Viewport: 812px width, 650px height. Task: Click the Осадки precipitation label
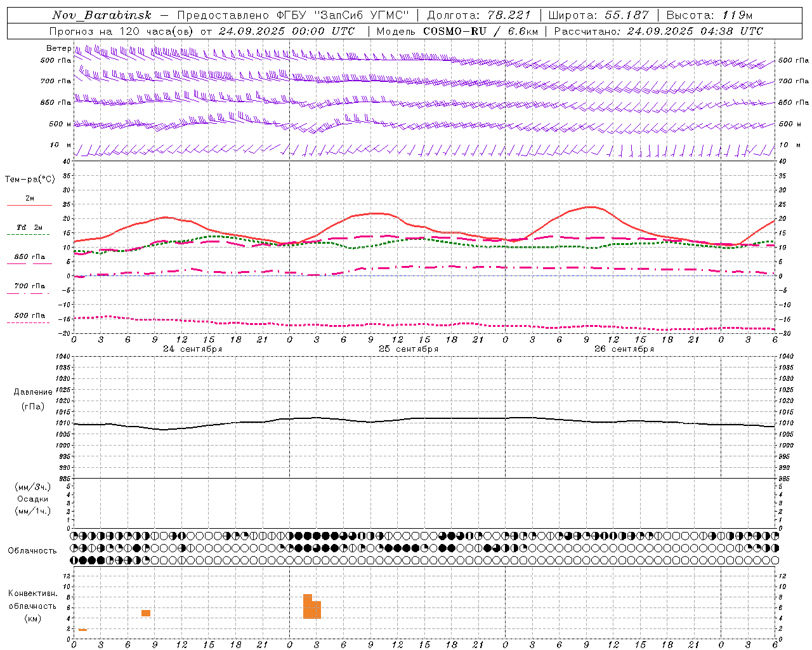pyautogui.click(x=33, y=499)
